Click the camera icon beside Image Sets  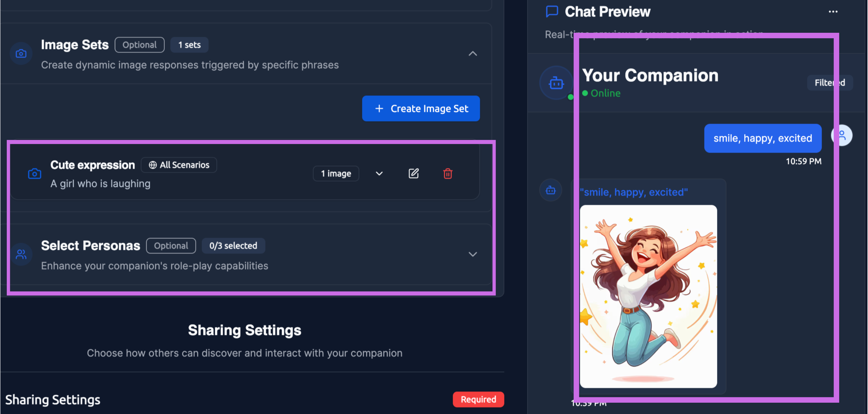click(x=21, y=54)
